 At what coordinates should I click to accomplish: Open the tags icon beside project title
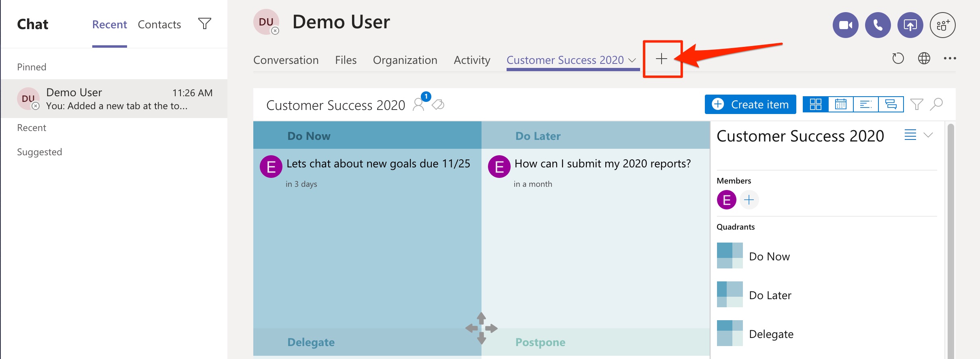tap(438, 105)
